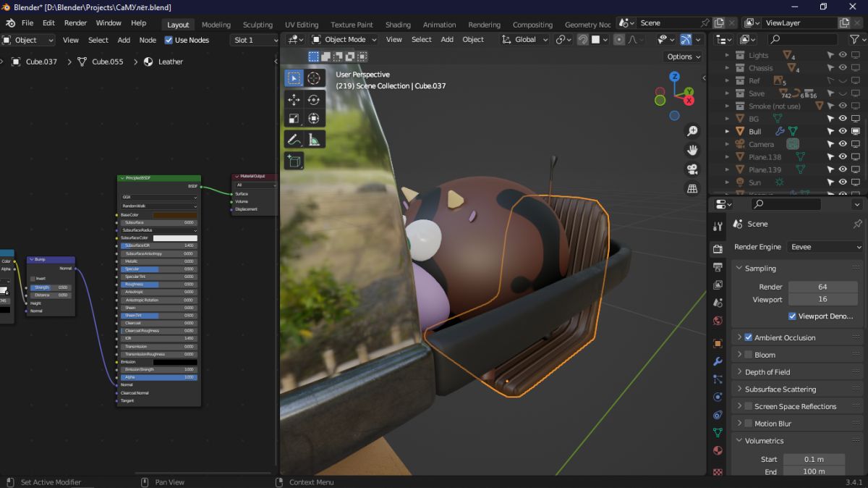Open the Scene properties tab
Screen dimensions: 868x488
tap(718, 303)
